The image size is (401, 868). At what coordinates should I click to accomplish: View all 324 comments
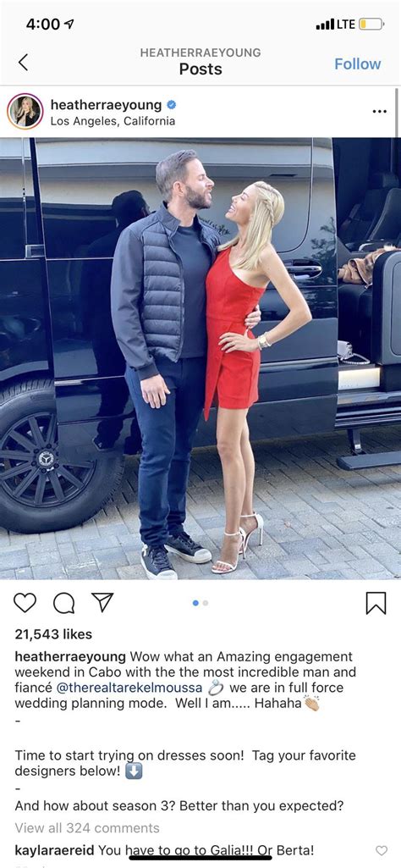pyautogui.click(x=87, y=828)
